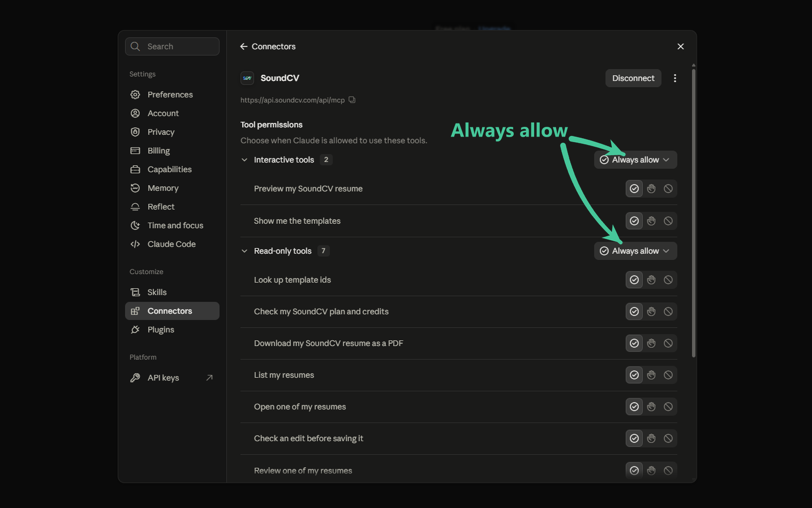812x508 pixels.
Task: Click the tool permissions scrollbar
Action: coord(694,212)
